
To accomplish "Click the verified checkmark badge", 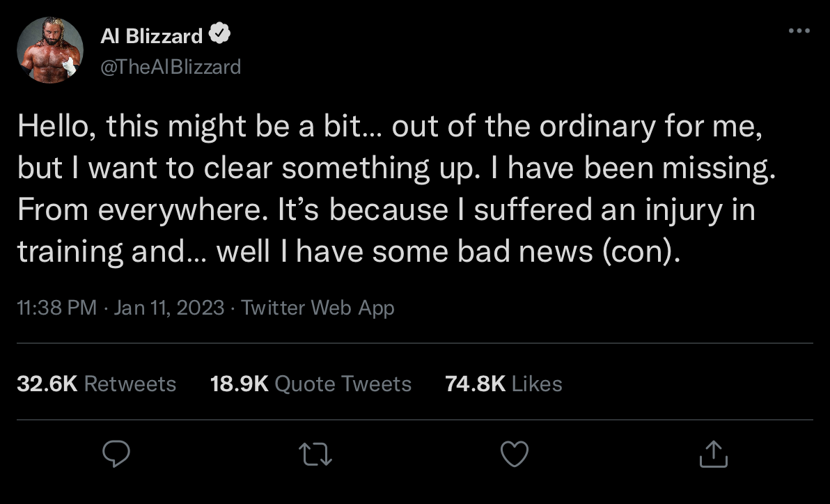I will point(221,34).
